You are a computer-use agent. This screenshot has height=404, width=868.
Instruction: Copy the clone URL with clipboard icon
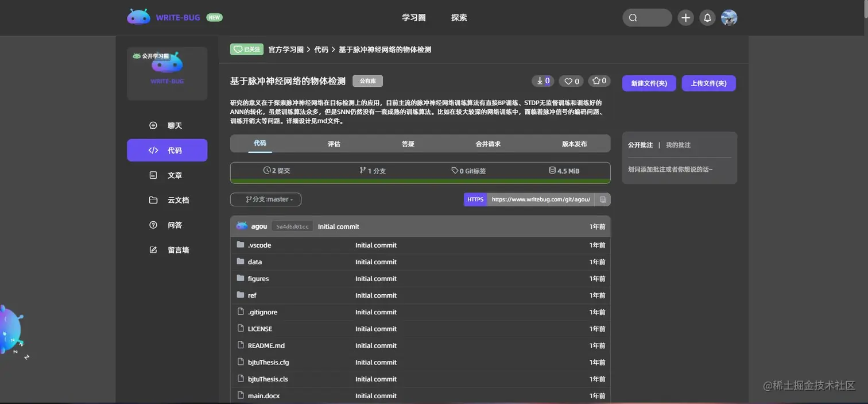click(x=603, y=199)
